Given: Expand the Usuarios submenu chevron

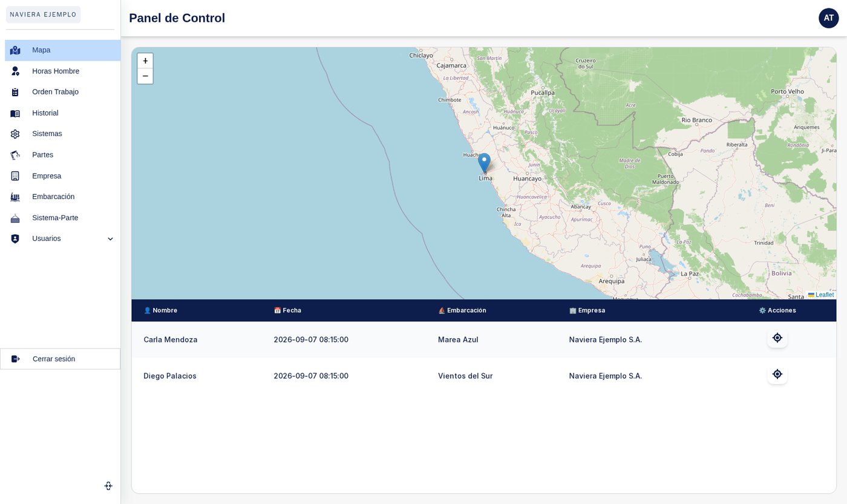Looking at the screenshot, I should point(110,239).
